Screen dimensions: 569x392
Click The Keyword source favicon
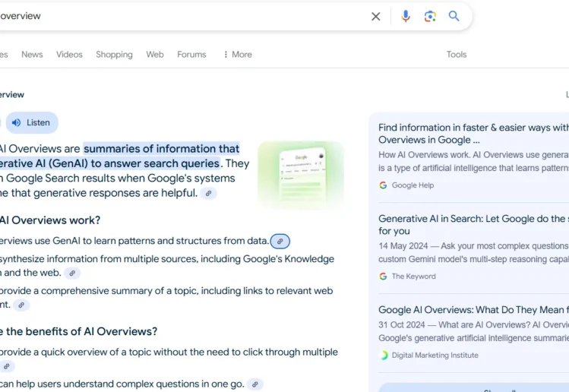[383, 277]
